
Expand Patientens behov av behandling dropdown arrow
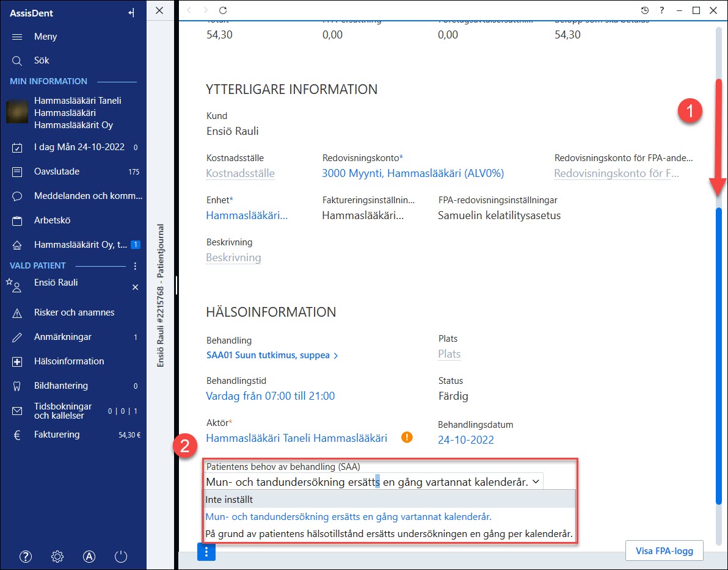(x=536, y=482)
